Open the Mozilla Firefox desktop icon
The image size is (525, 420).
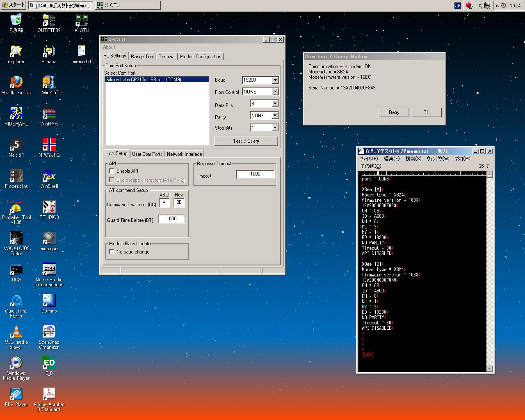(16, 83)
